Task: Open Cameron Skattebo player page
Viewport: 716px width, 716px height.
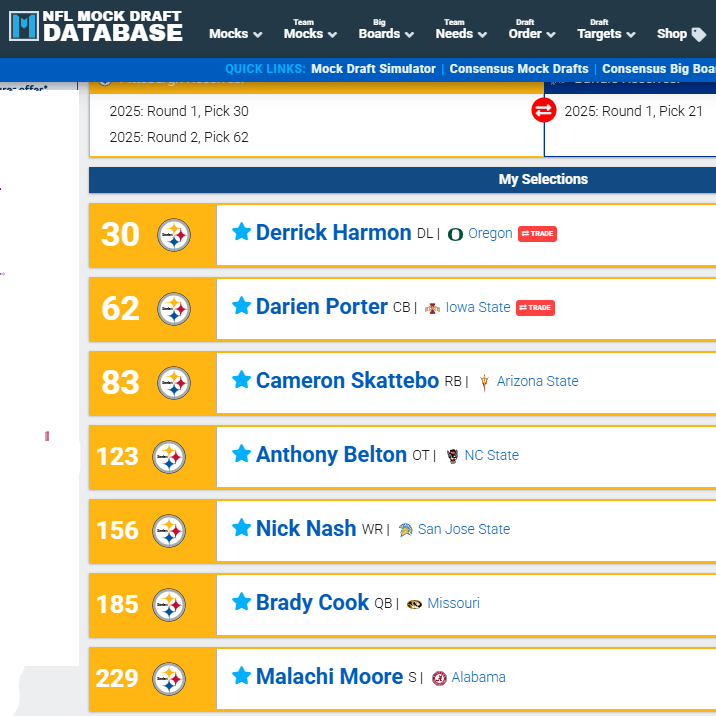Action: point(347,380)
